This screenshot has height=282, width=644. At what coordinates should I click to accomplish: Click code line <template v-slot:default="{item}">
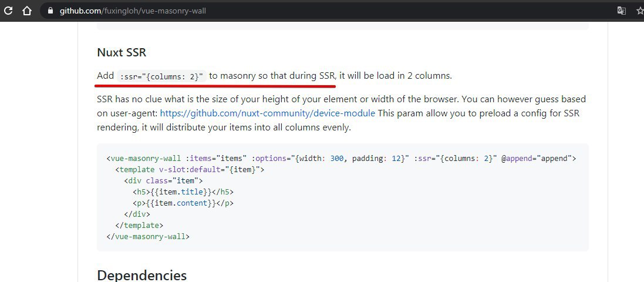click(x=190, y=169)
